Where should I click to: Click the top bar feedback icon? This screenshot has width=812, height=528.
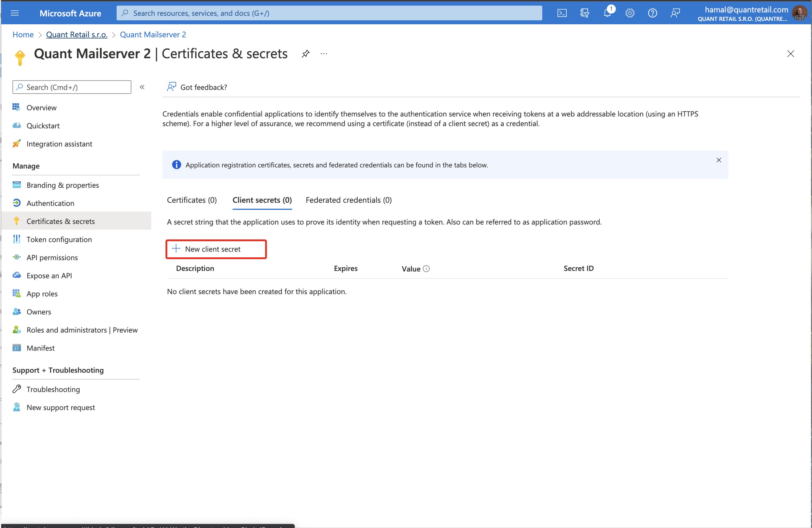[675, 13]
